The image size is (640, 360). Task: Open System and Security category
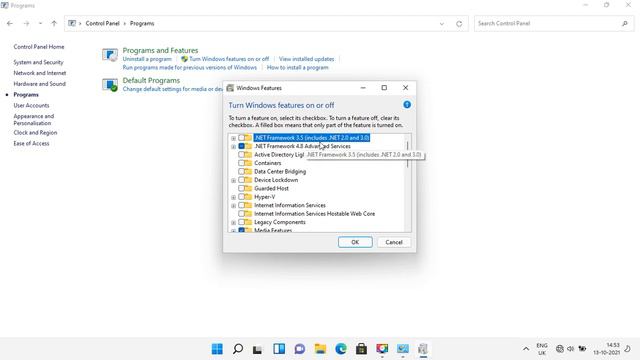pyautogui.click(x=38, y=62)
